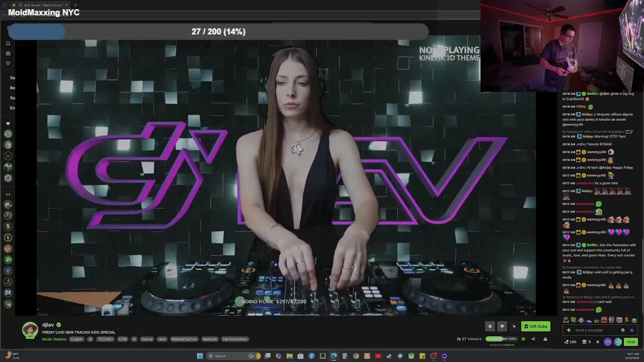Select the festivals tag
Viewport: 644px width, 362px height.
click(210, 339)
